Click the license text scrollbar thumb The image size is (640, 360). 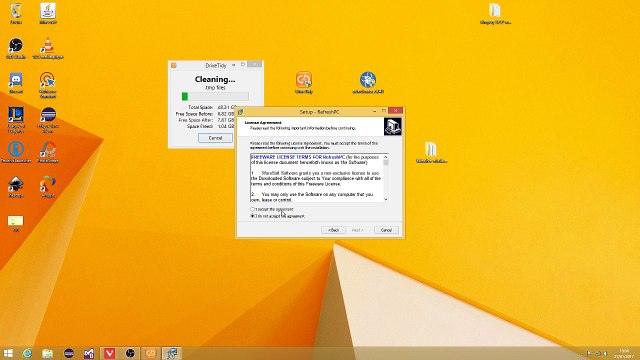click(x=386, y=162)
